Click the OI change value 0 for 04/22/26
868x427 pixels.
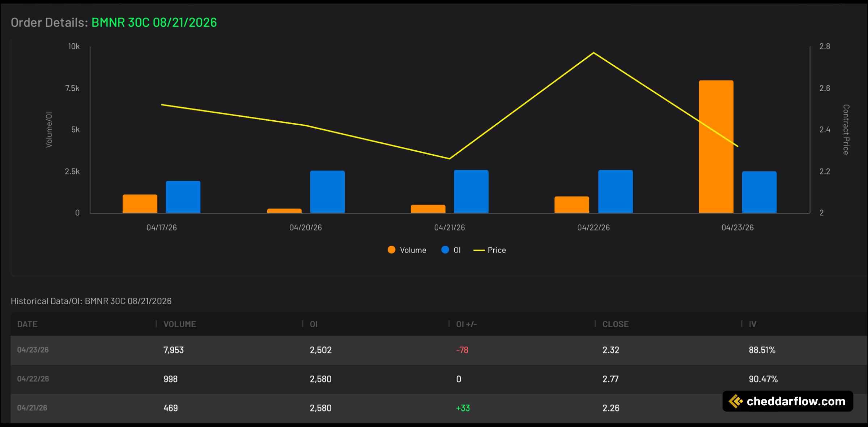tap(459, 379)
